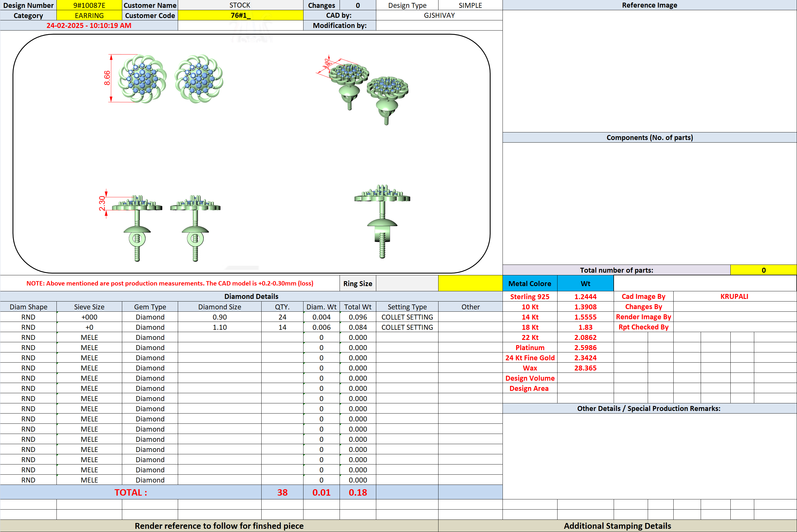Image resolution: width=797 pixels, height=532 pixels.
Task: Click the yellow total number of parts cell
Action: pyautogui.click(x=764, y=270)
